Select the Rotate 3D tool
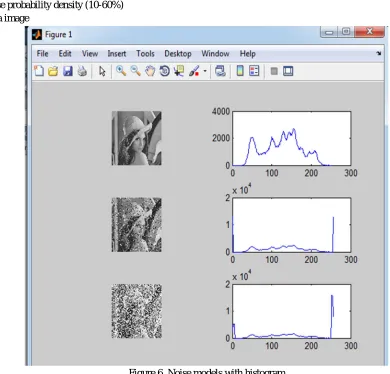This screenshot has height=374, width=390. [164, 71]
